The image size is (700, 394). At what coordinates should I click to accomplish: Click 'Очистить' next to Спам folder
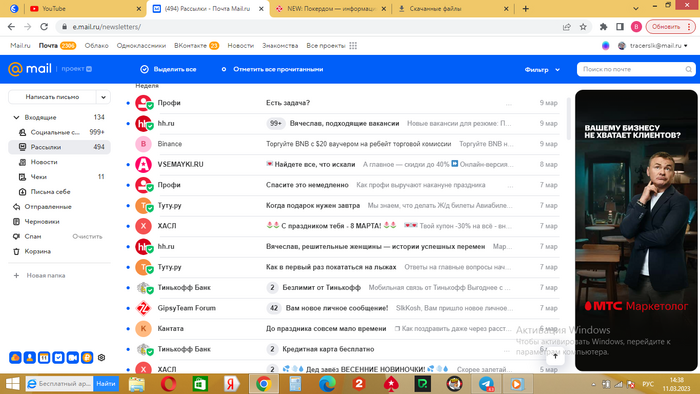point(88,236)
